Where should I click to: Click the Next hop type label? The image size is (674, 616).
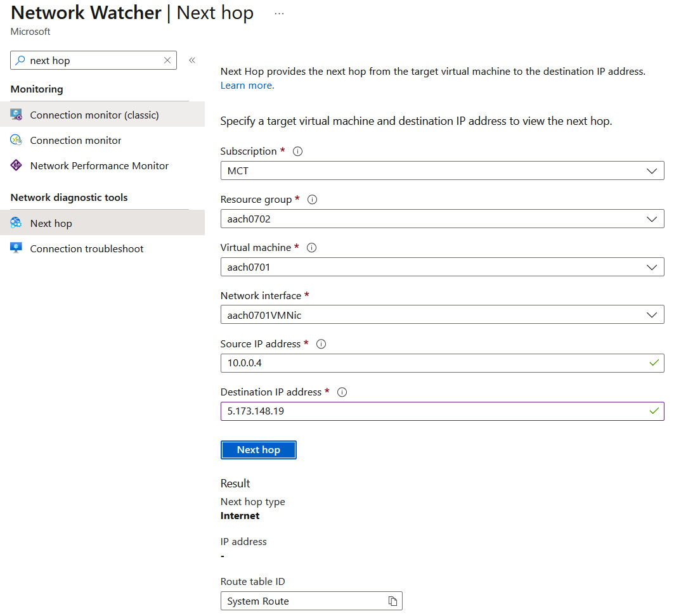tap(253, 502)
